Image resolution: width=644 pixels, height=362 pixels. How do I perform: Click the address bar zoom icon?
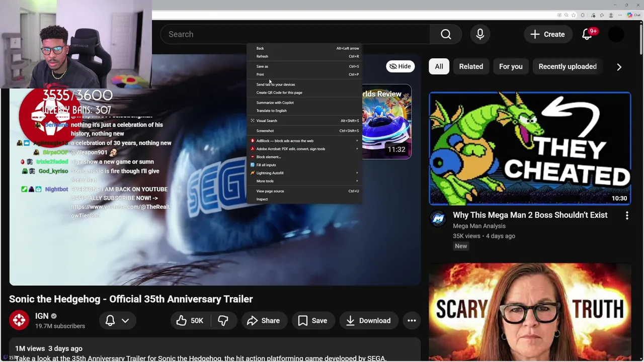point(567,15)
